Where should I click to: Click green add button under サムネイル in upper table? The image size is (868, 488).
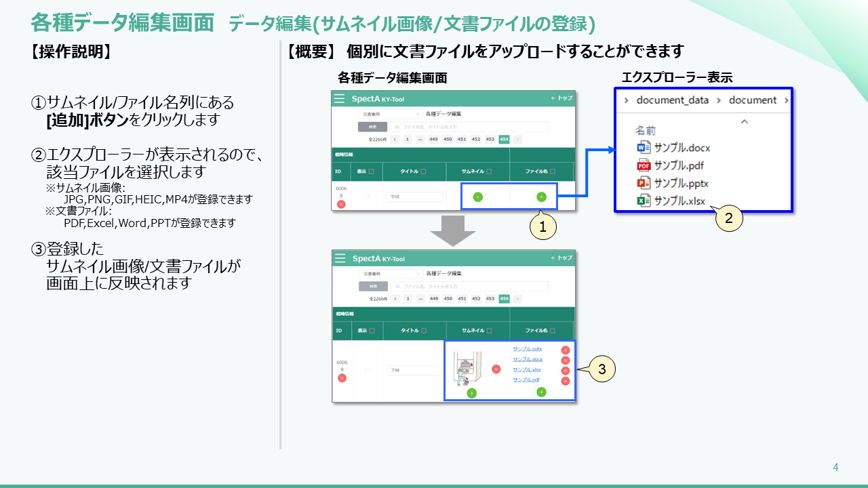click(x=477, y=197)
